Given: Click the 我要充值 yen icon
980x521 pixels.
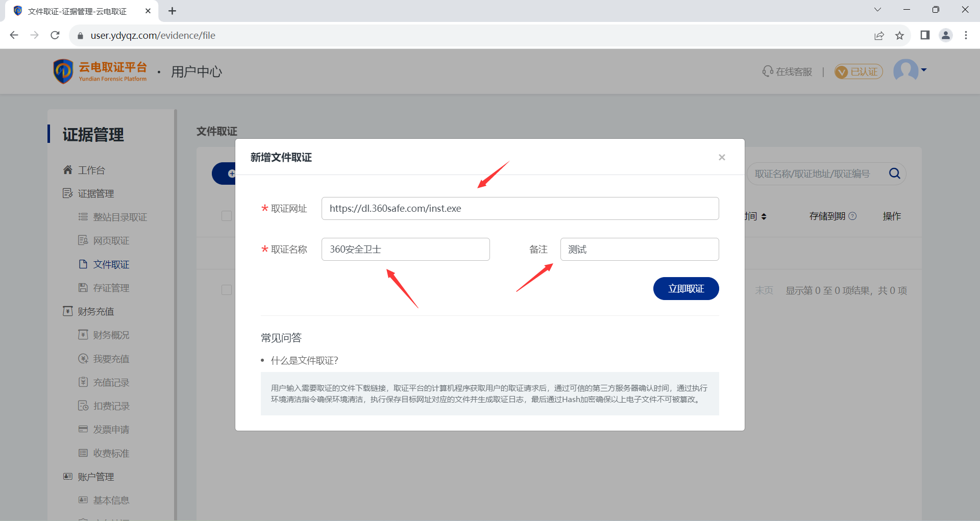Looking at the screenshot, I should coord(83,358).
